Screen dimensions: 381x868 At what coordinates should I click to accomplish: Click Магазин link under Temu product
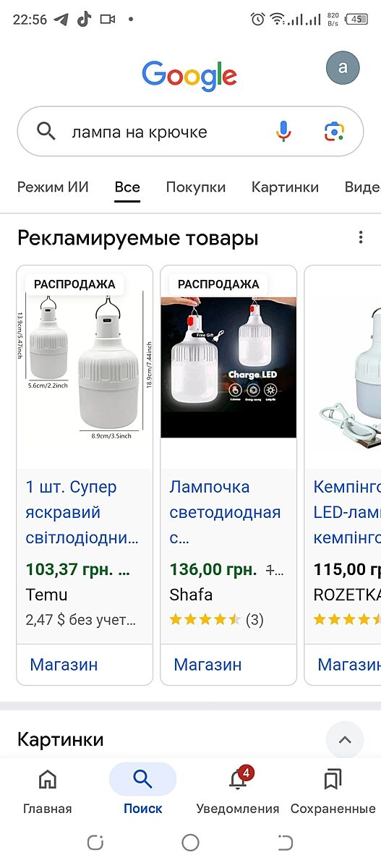pos(64,665)
